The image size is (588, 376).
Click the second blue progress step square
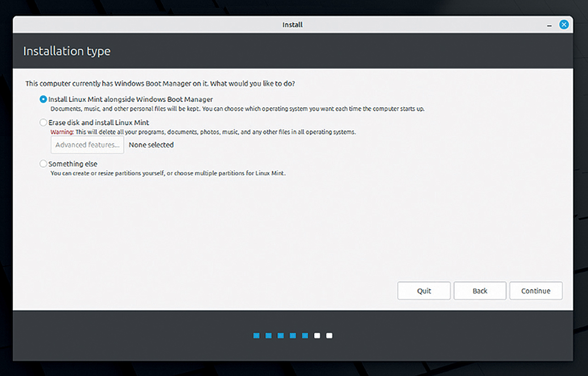[x=269, y=336]
